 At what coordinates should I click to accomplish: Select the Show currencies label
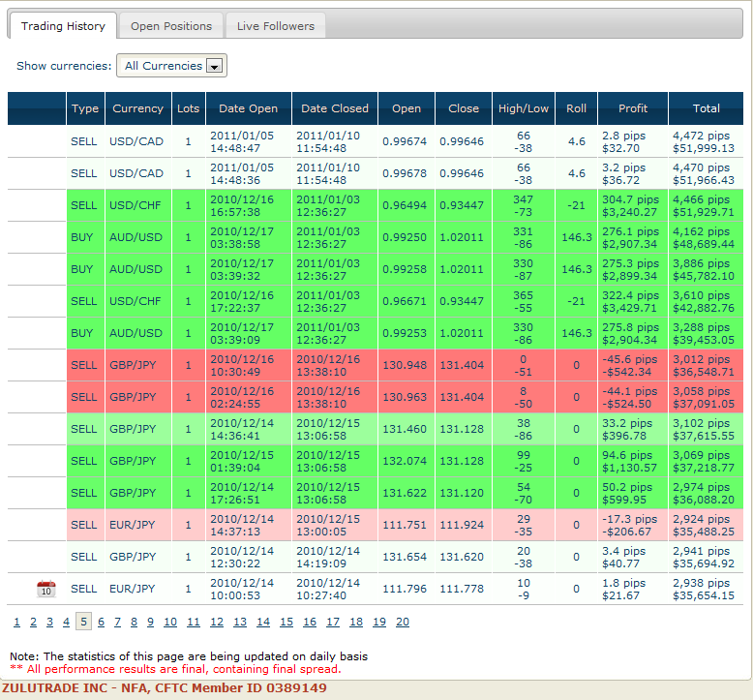tap(64, 66)
